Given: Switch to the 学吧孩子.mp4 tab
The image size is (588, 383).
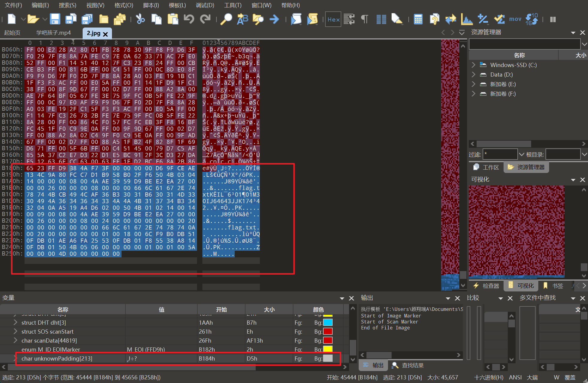Looking at the screenshot, I should [53, 33].
